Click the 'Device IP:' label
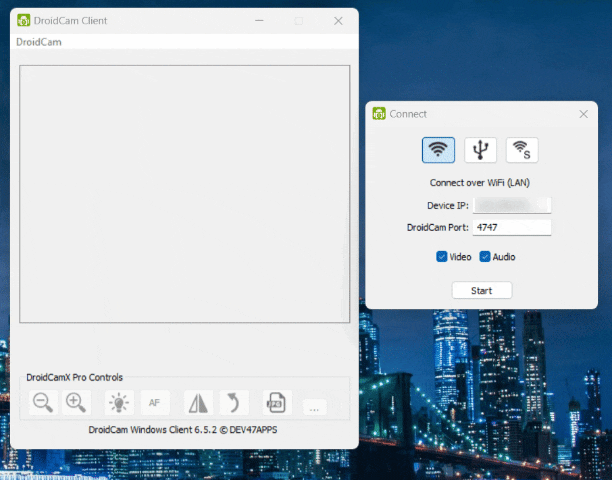 (448, 206)
